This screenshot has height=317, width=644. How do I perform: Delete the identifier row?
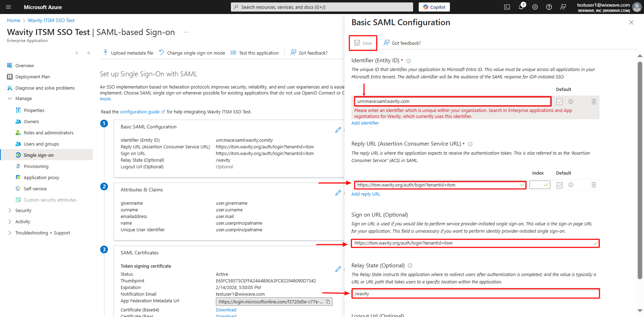[x=594, y=101]
